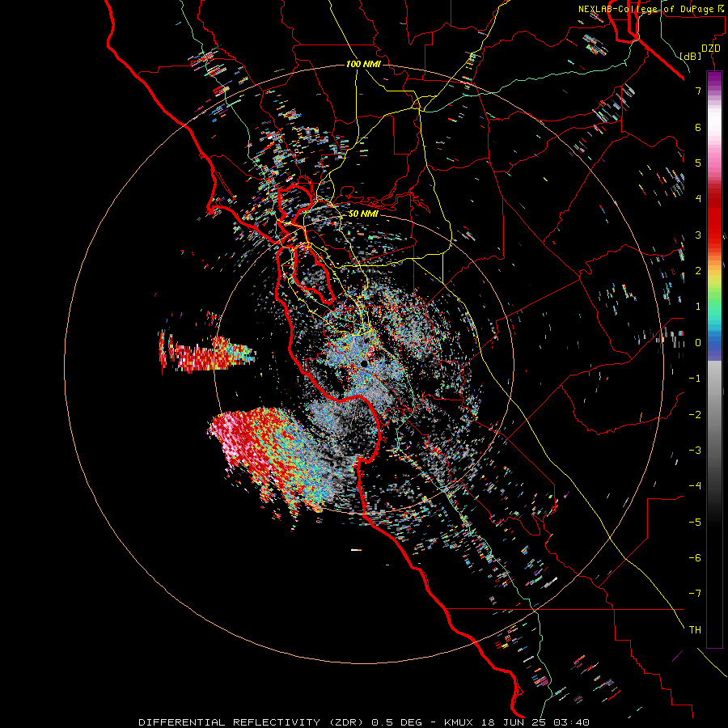Image resolution: width=728 pixels, height=728 pixels.
Task: Click the 3 value on the color scale
Action: (698, 235)
